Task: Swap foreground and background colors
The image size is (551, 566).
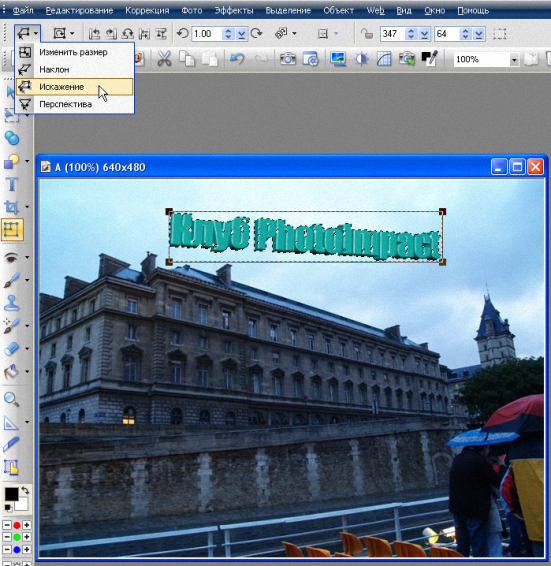Action: (25, 491)
